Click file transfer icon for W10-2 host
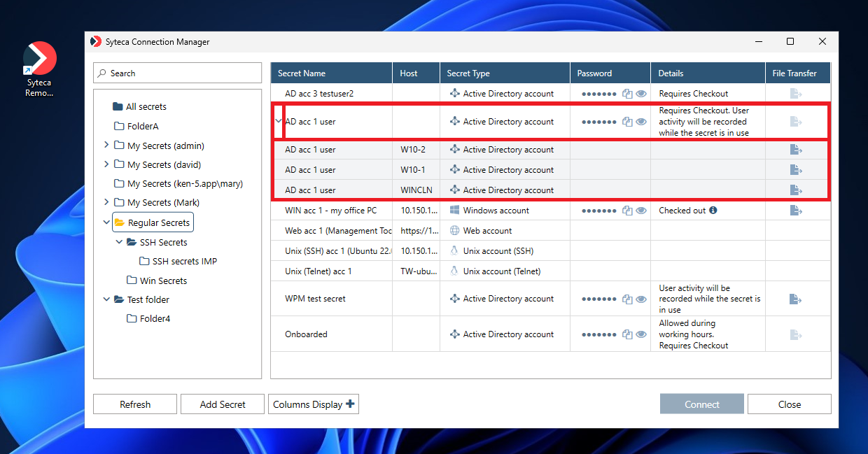The width and height of the screenshot is (868, 454). pos(795,150)
